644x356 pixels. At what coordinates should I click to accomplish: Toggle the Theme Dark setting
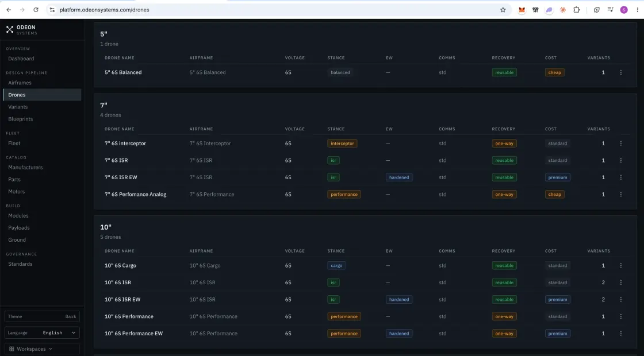[x=42, y=316]
